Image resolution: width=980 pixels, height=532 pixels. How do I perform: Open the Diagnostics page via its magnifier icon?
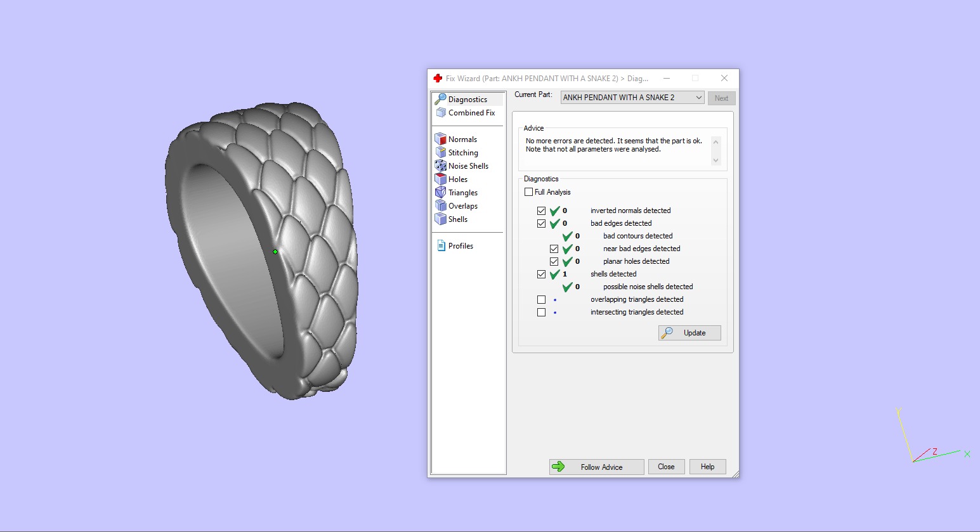coord(440,99)
